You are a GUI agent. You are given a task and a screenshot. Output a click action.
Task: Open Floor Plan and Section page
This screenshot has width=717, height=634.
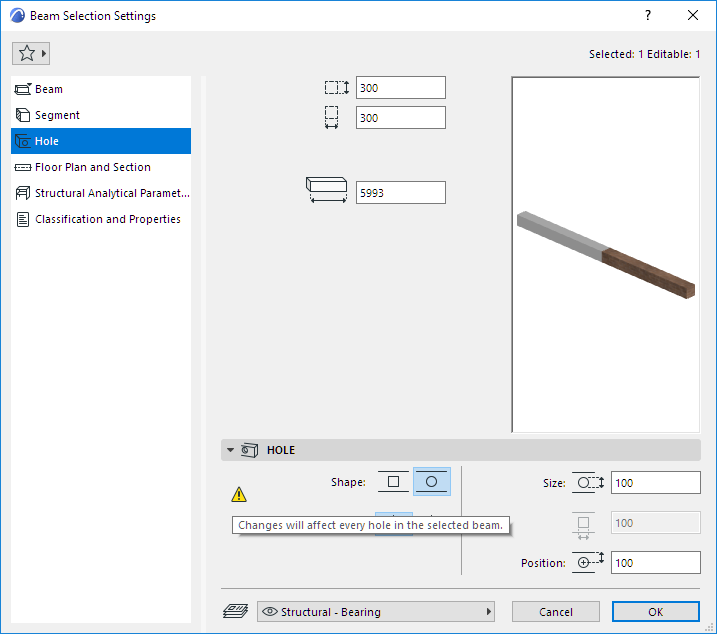[101, 167]
